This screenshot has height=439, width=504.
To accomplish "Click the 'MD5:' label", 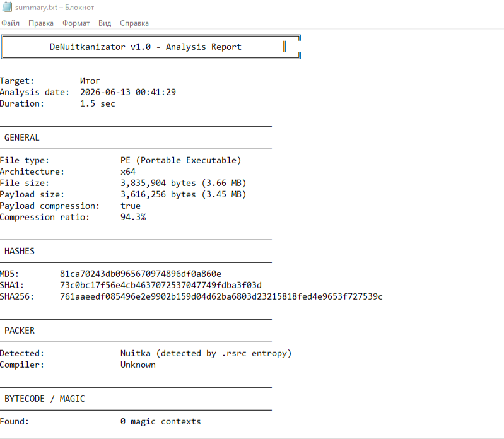I will pyautogui.click(x=9, y=274).
